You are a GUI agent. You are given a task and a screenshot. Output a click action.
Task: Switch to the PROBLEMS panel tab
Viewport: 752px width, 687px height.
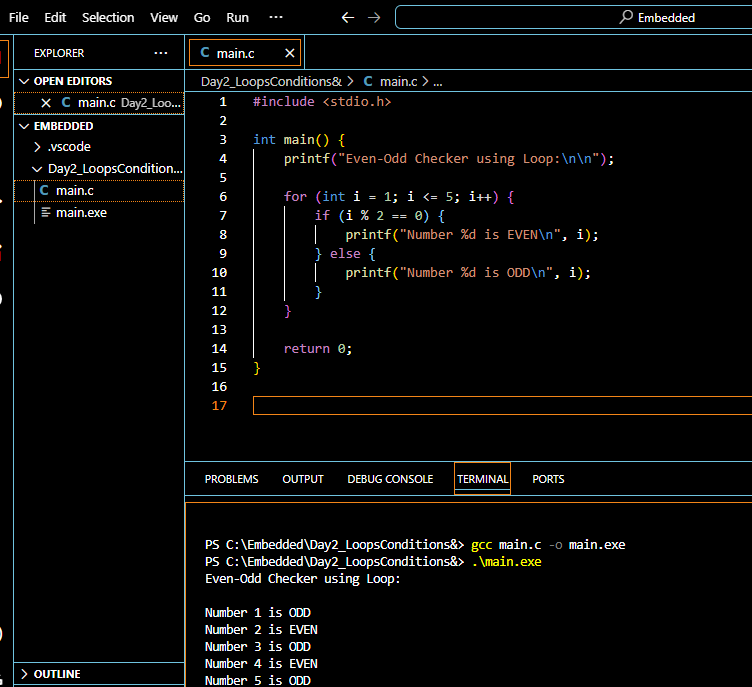click(231, 479)
